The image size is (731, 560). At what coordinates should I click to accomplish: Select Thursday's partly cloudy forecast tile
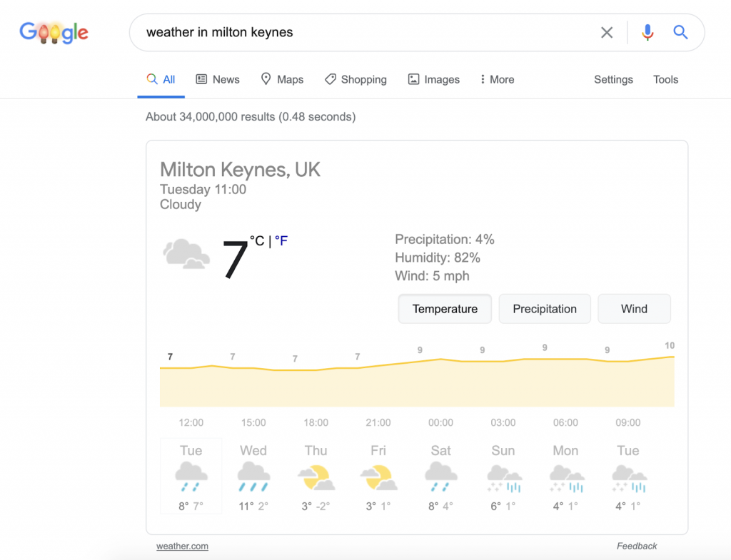pyautogui.click(x=316, y=476)
